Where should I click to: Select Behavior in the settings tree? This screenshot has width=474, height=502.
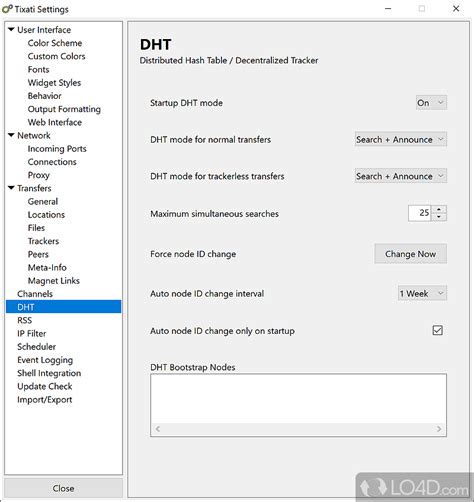tap(44, 96)
